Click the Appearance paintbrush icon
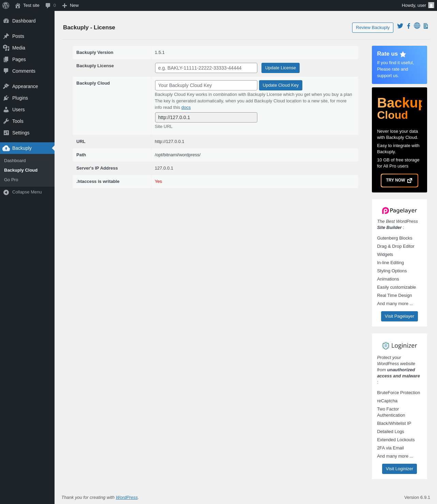437x504 pixels. point(6,86)
